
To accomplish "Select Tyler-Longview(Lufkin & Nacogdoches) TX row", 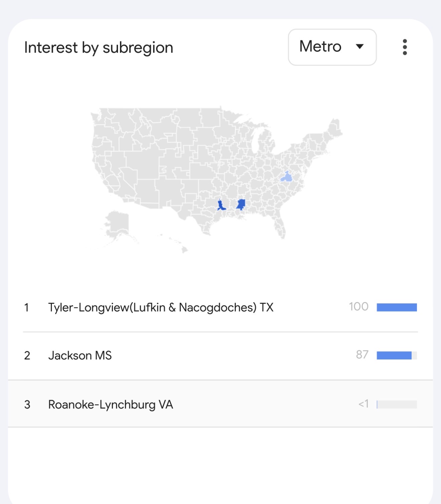I will (x=220, y=307).
